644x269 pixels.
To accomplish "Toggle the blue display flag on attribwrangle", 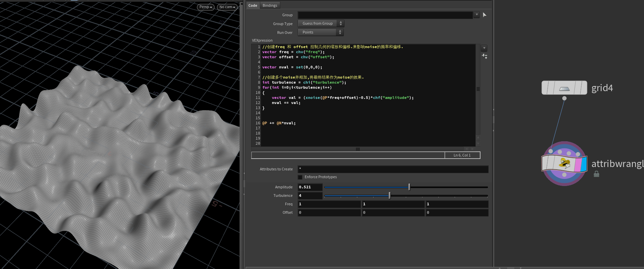I will click(x=584, y=164).
